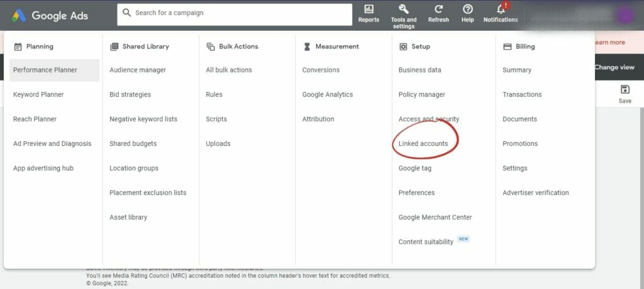The image size is (644, 289).
Task: Click the Setup header text
Action: coord(421,47)
